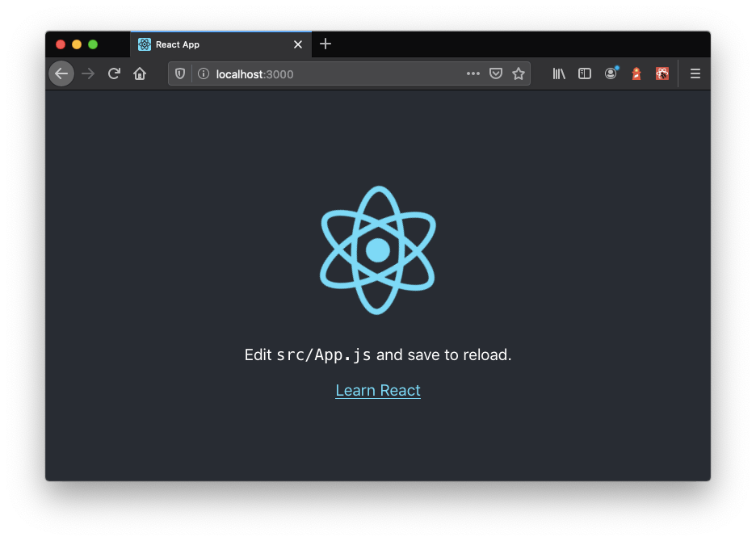Click the forward navigation arrow
This screenshot has height=541, width=756.
pos(88,73)
